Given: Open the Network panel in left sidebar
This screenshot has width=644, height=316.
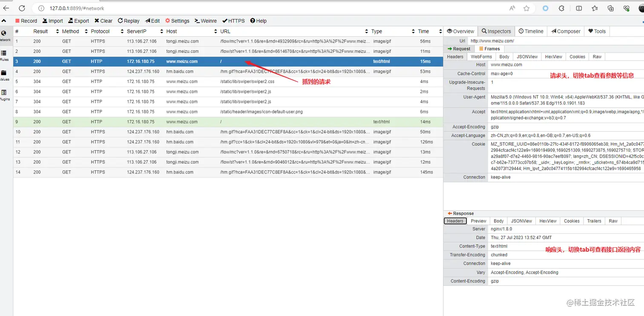Looking at the screenshot, I should pyautogui.click(x=4, y=36).
